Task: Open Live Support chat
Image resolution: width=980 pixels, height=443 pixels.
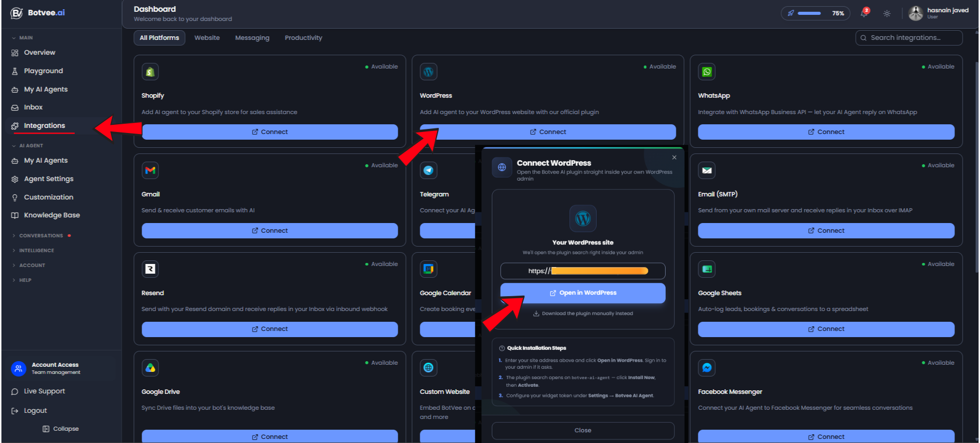Action: coord(44,391)
